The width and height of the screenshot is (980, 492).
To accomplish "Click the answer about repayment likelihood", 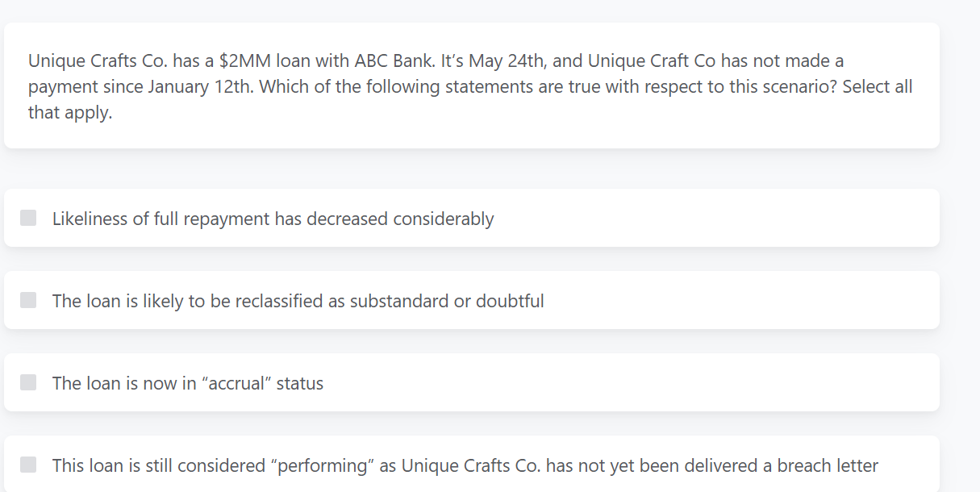I will click(x=272, y=218).
